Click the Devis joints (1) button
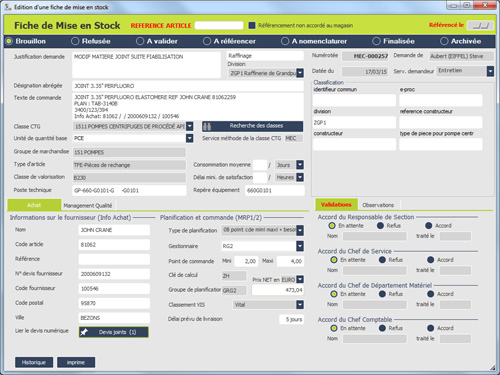Image resolution: width=500 pixels, height=375 pixels. tap(114, 332)
